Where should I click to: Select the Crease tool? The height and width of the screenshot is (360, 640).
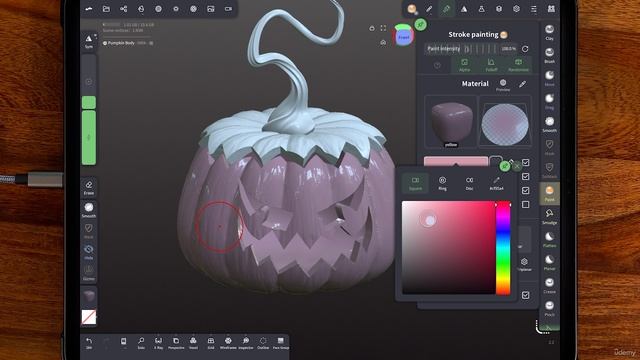549,286
